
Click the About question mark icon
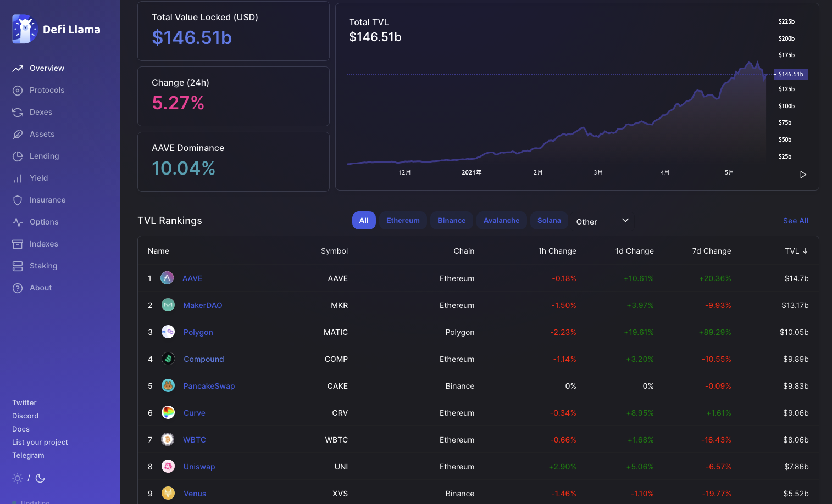[x=18, y=288]
